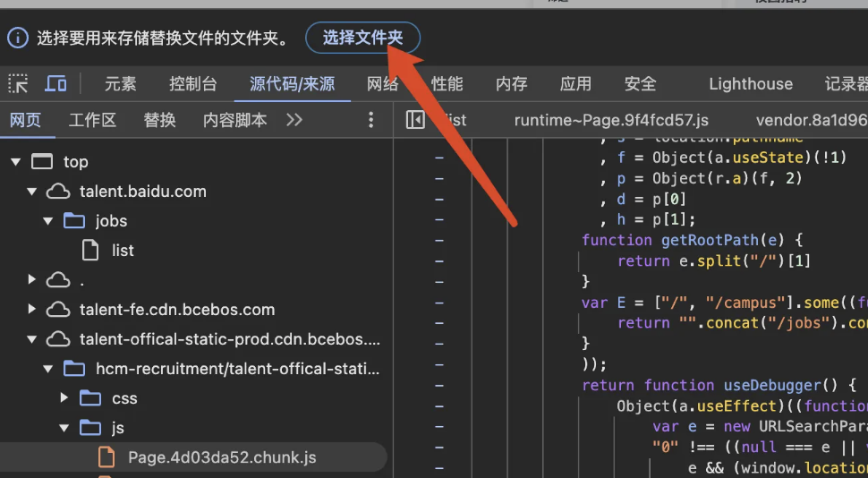
Task: Toggle the navigator sidebar panel icon
Action: (415, 120)
